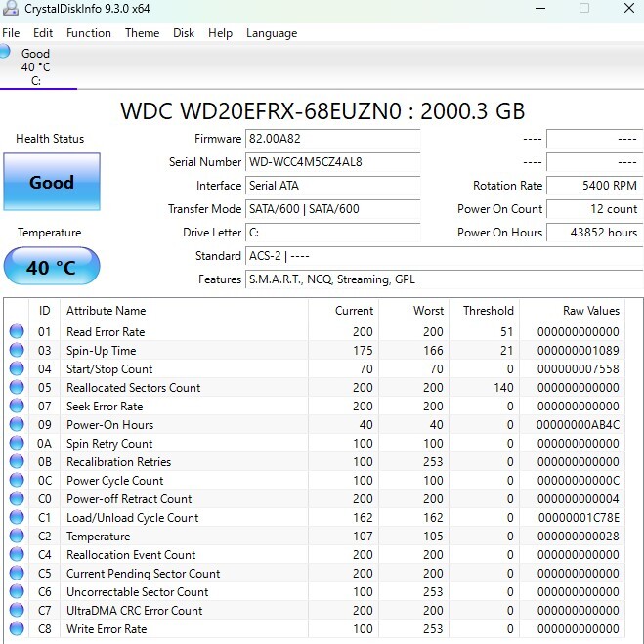Open the File menu

(11, 33)
